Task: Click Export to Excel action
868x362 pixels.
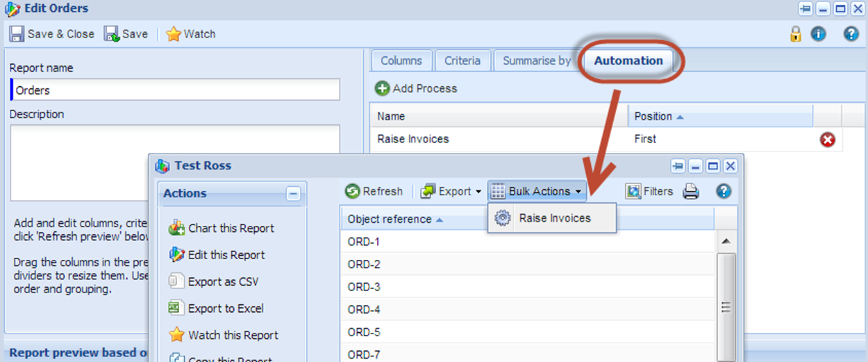Action: (x=225, y=308)
